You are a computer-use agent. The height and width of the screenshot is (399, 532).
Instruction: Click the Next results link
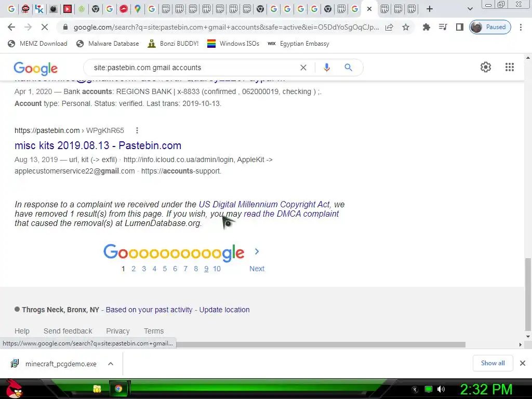[257, 269]
